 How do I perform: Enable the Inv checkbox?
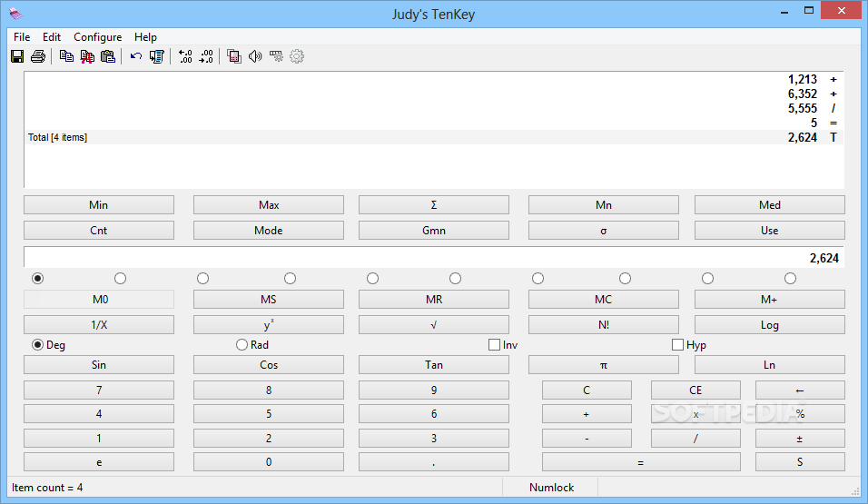pos(503,345)
